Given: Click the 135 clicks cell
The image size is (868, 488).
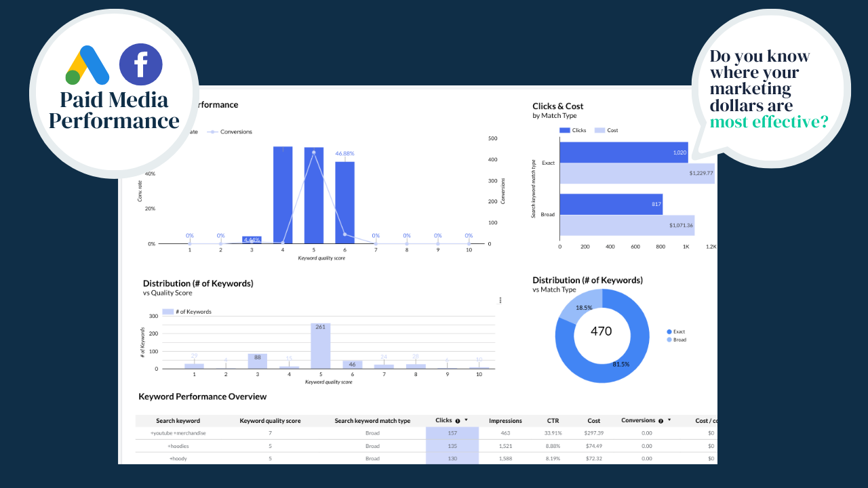Looking at the screenshot, I should pyautogui.click(x=452, y=446).
